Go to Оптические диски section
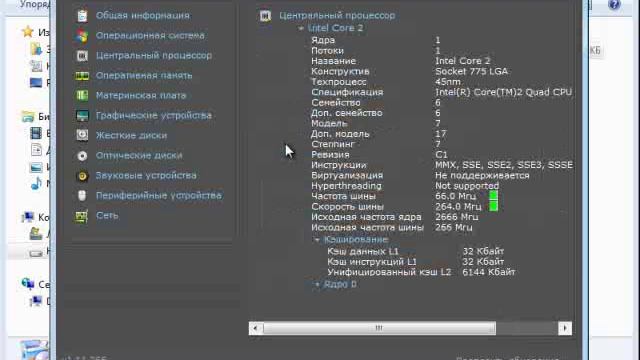The image size is (640, 360). [139, 156]
